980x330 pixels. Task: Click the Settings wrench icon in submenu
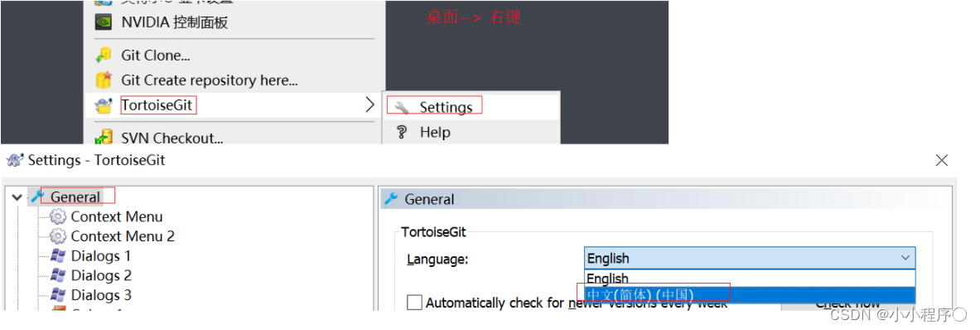pyautogui.click(x=402, y=108)
